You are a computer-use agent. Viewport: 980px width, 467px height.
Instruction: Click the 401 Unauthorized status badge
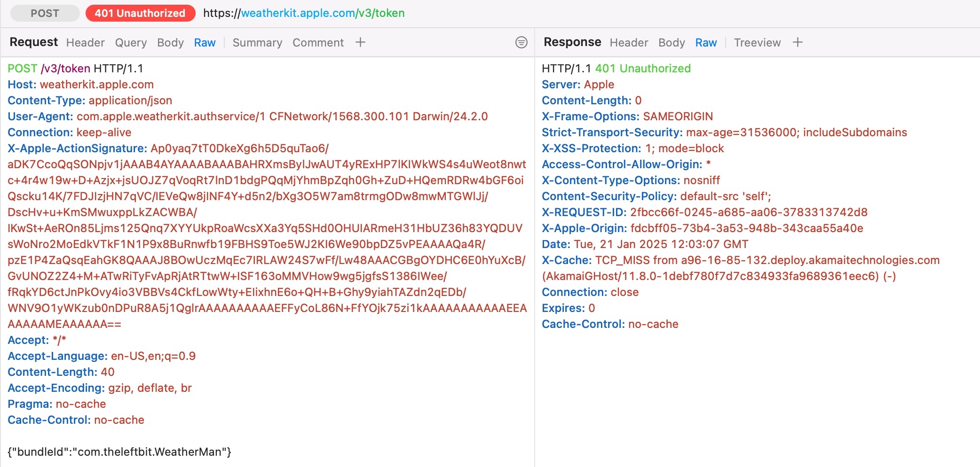tap(140, 13)
